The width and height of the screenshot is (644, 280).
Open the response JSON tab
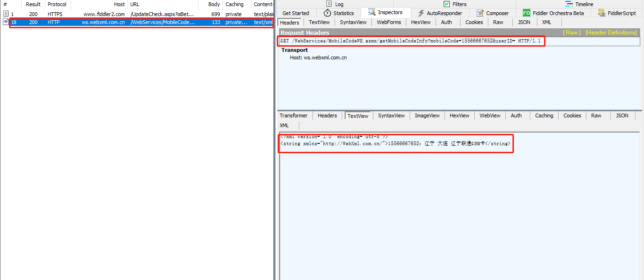point(622,115)
